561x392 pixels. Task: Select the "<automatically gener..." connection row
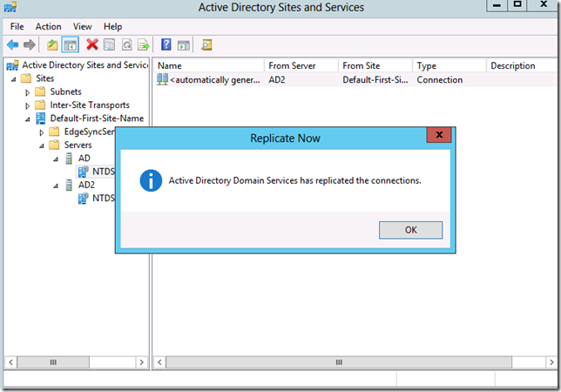click(355, 80)
